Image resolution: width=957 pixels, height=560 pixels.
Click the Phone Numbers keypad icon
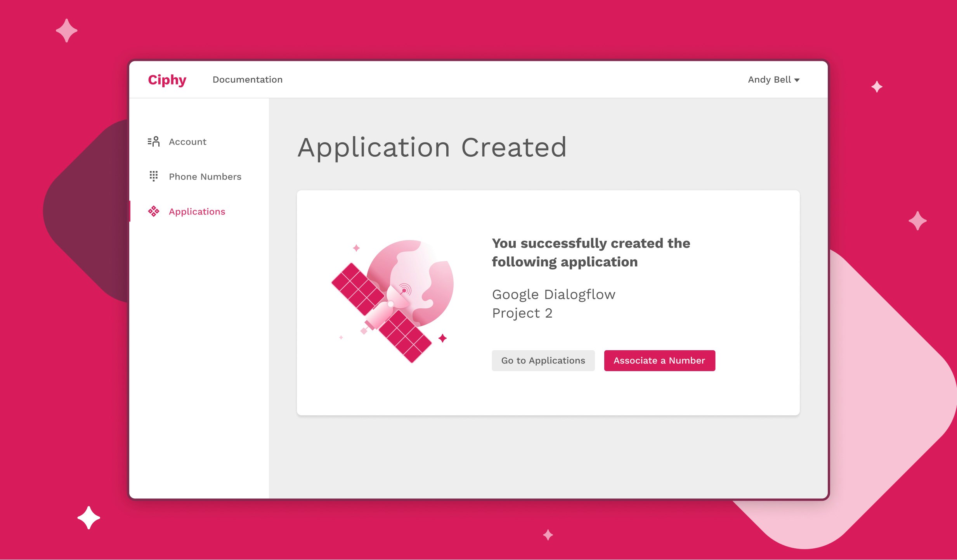click(x=153, y=176)
